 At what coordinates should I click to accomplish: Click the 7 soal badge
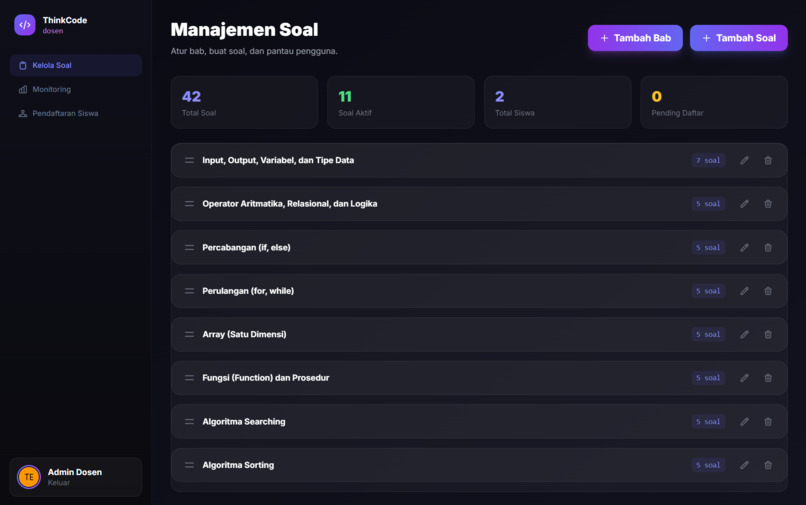(708, 160)
